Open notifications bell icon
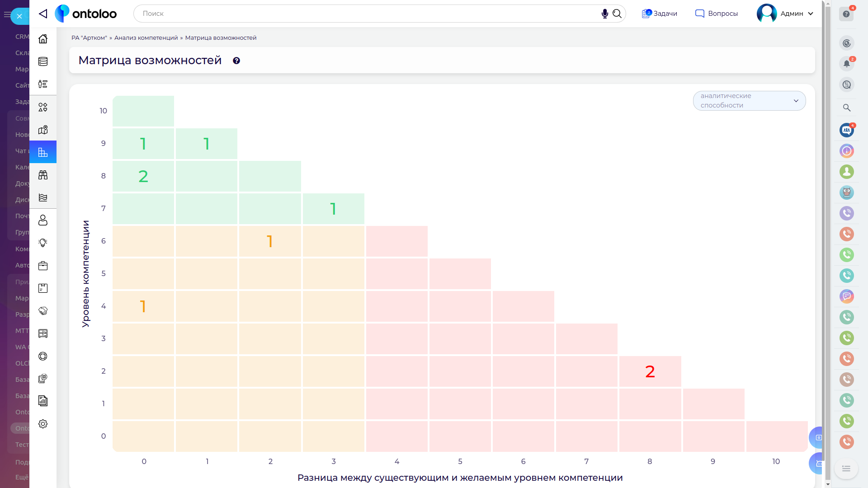Viewport: 868px width, 488px height. (846, 64)
